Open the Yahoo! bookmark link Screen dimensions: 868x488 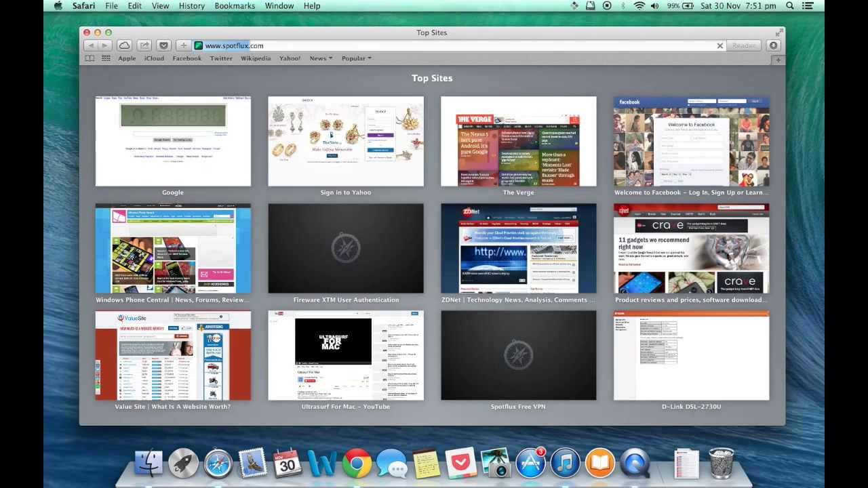pos(290,58)
